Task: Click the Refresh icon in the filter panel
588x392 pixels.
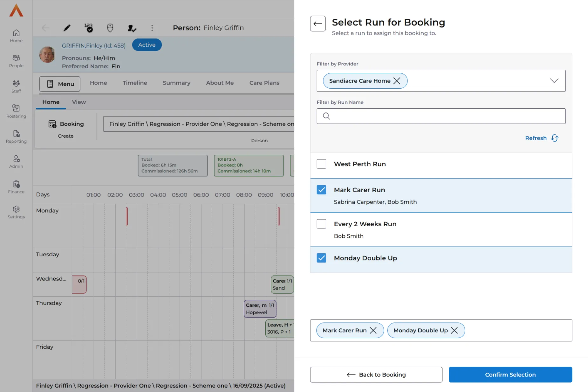Action: click(x=554, y=138)
